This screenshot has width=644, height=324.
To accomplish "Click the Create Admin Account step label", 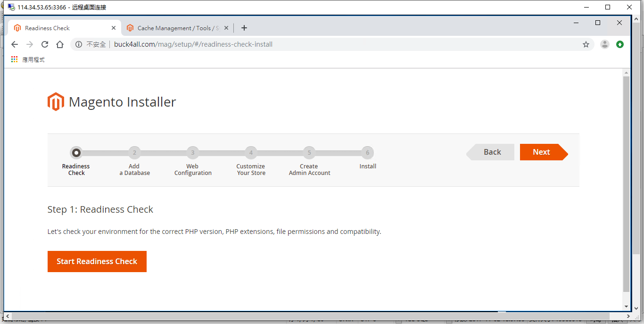I will click(309, 170).
